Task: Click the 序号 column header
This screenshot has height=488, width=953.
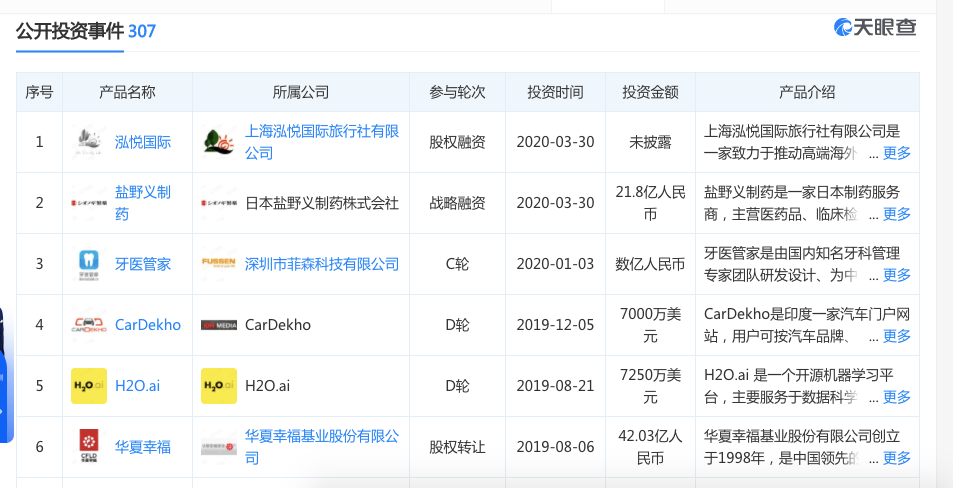Action: [x=40, y=92]
